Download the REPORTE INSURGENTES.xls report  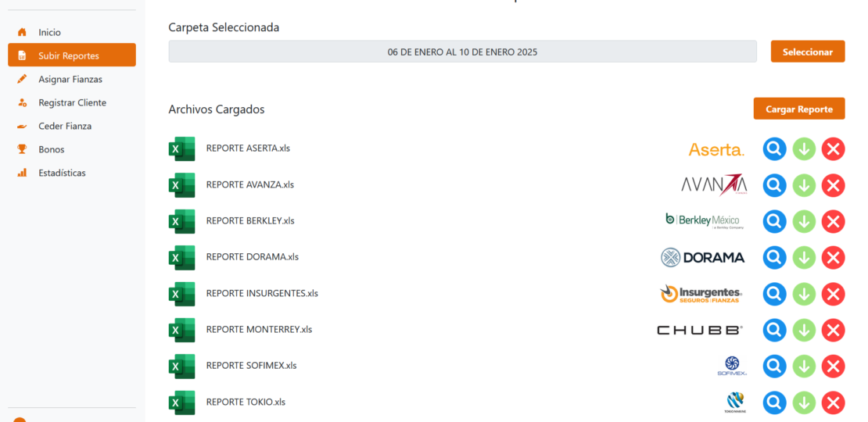click(804, 294)
